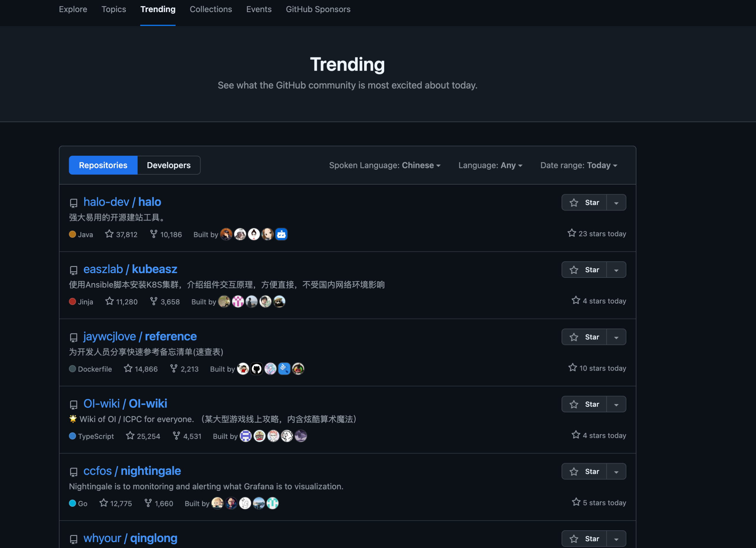Expand star list dropdown for nightingale
This screenshot has width=756, height=548.
pyautogui.click(x=616, y=472)
